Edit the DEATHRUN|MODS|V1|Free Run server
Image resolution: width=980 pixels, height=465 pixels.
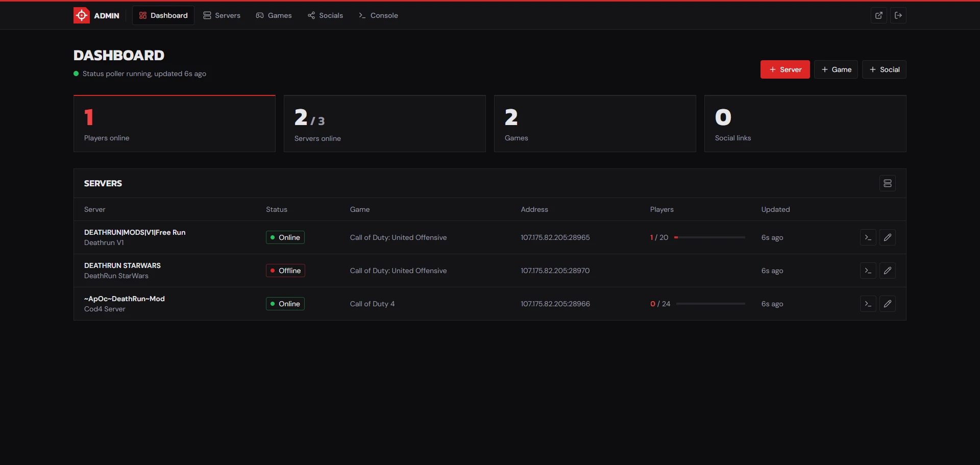point(888,237)
